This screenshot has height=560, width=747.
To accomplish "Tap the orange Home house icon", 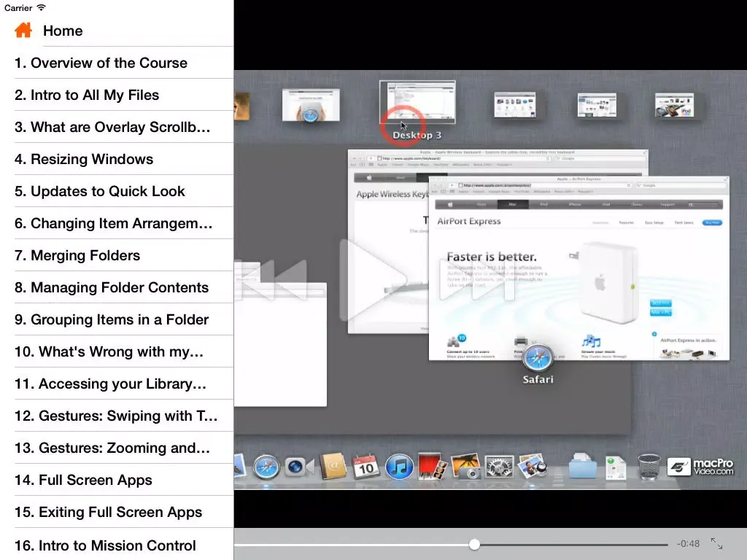I will (x=23, y=31).
